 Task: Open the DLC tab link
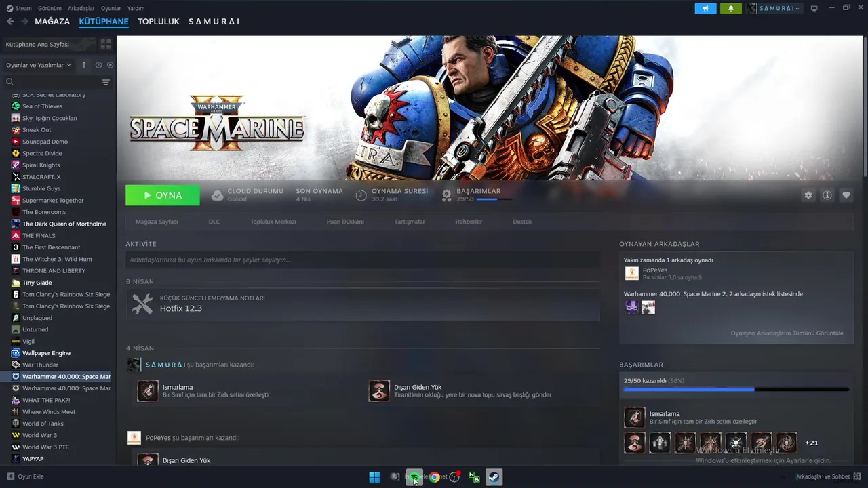coord(214,222)
